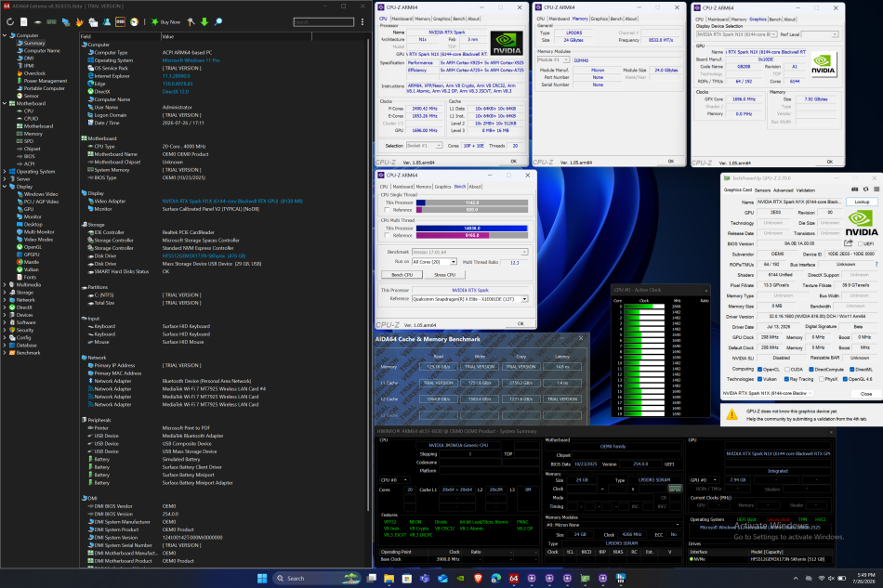This screenshot has height=588, width=883.
Task: Click the AIDA64 taskbar icon
Action: tap(514, 578)
